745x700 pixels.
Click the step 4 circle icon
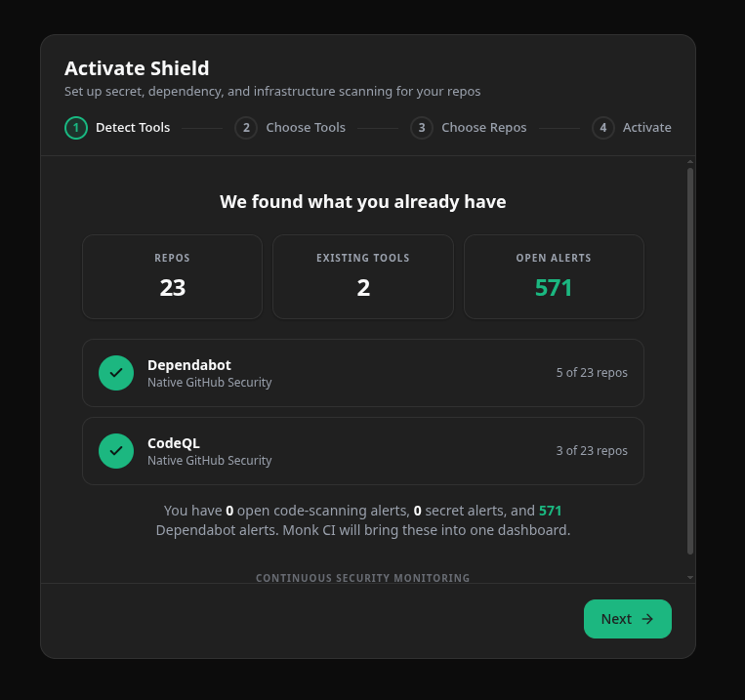(x=603, y=128)
